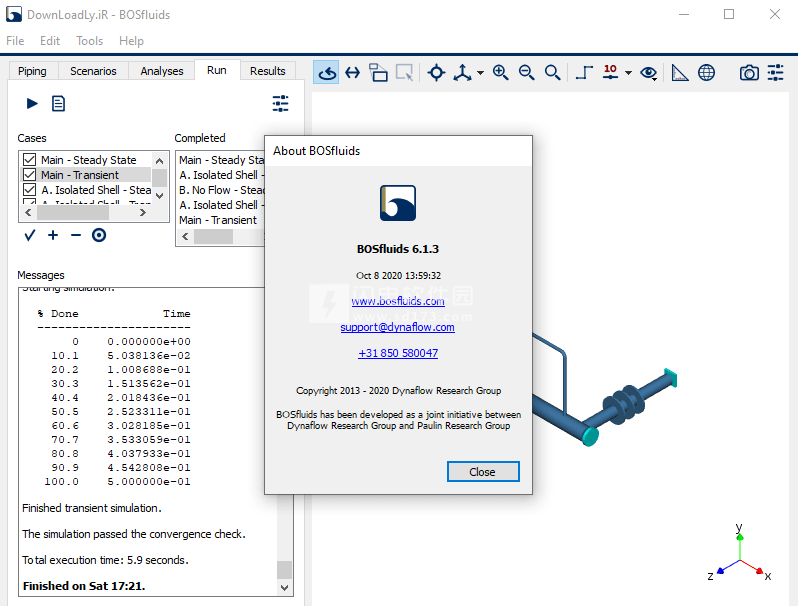Click the center view crosshair icon
The height and width of the screenshot is (606, 798).
[436, 73]
